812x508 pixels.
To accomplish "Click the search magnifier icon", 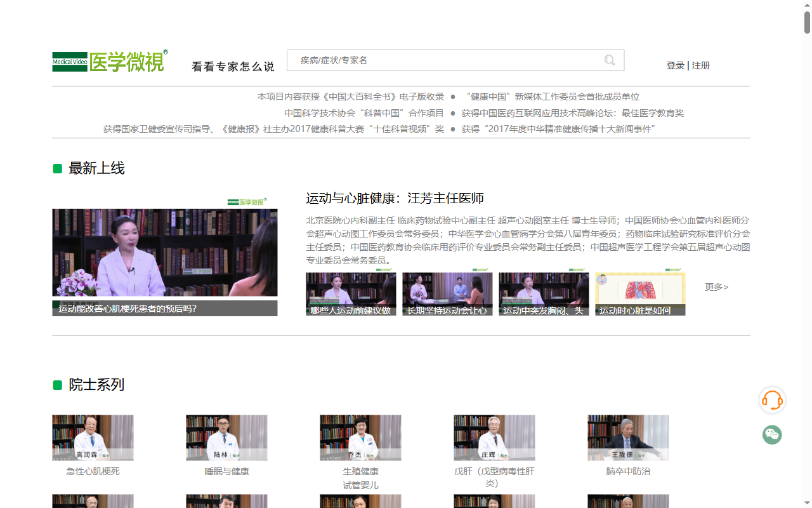I will pyautogui.click(x=610, y=60).
